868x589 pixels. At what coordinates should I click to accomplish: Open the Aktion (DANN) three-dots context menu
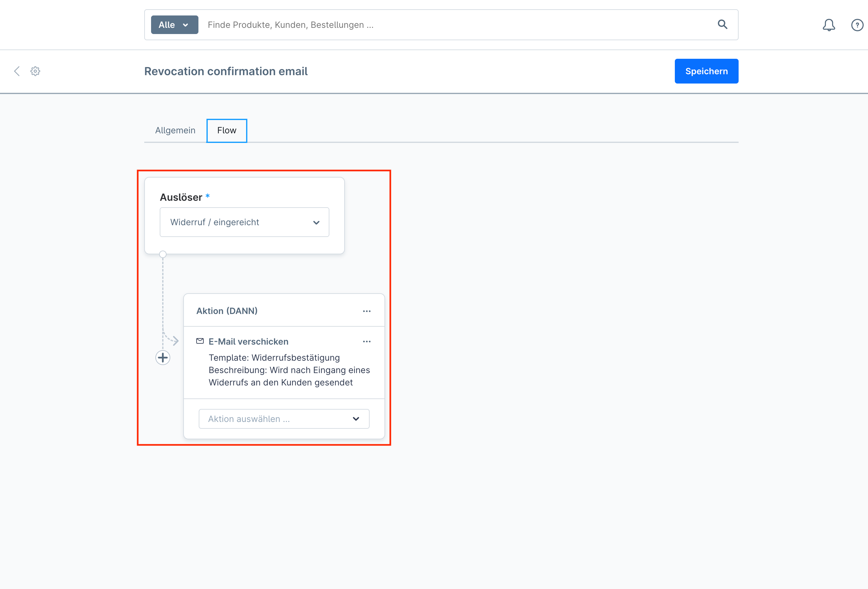(x=367, y=311)
